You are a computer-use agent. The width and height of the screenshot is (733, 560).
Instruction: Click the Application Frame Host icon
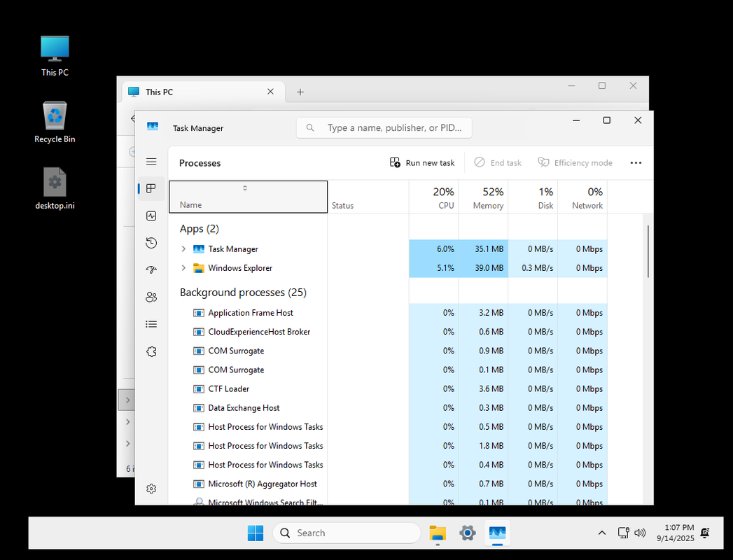(x=199, y=313)
